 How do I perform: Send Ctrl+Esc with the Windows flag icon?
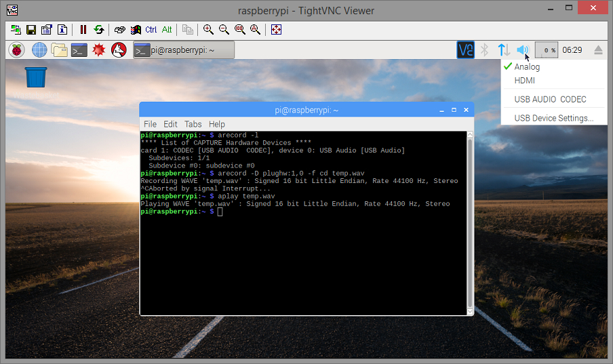[x=136, y=30]
